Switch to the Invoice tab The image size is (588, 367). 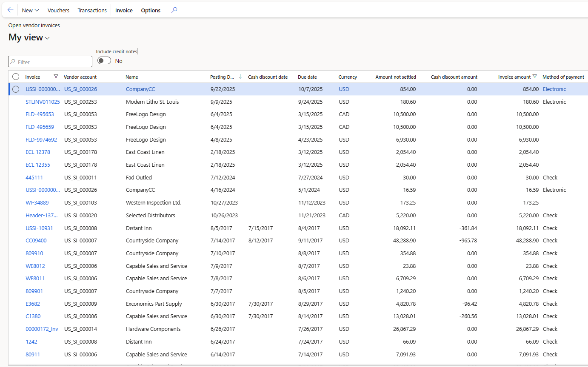[124, 10]
